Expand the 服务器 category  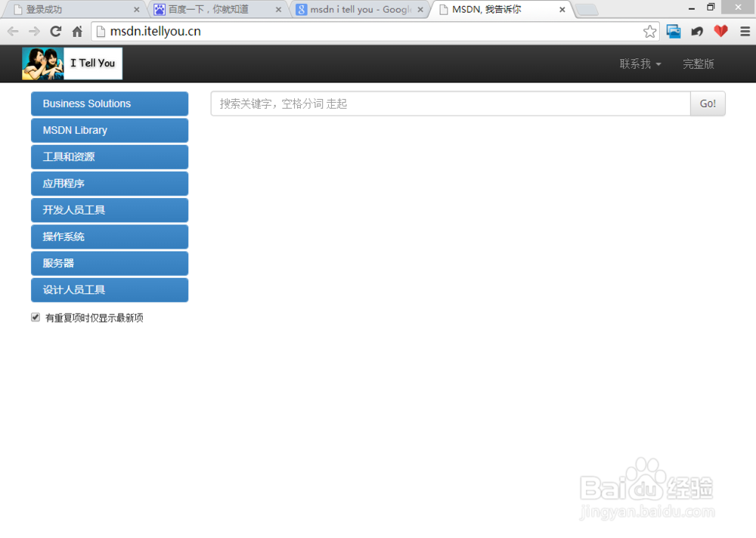[x=110, y=263]
